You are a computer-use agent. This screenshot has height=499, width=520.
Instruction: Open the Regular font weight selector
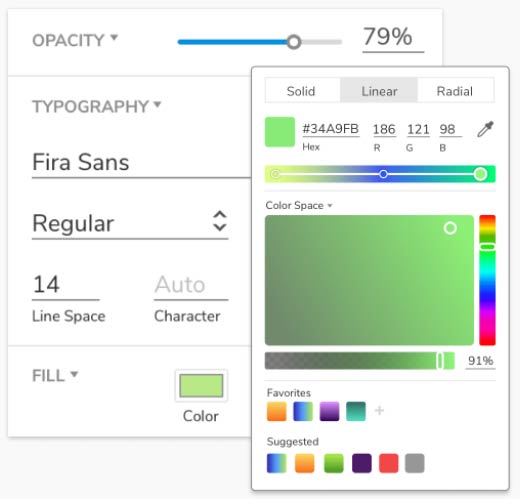pos(130,223)
